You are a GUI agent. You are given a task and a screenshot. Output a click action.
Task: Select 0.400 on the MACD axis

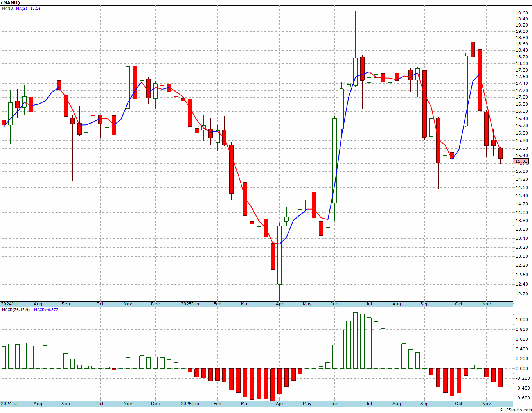(x=521, y=349)
